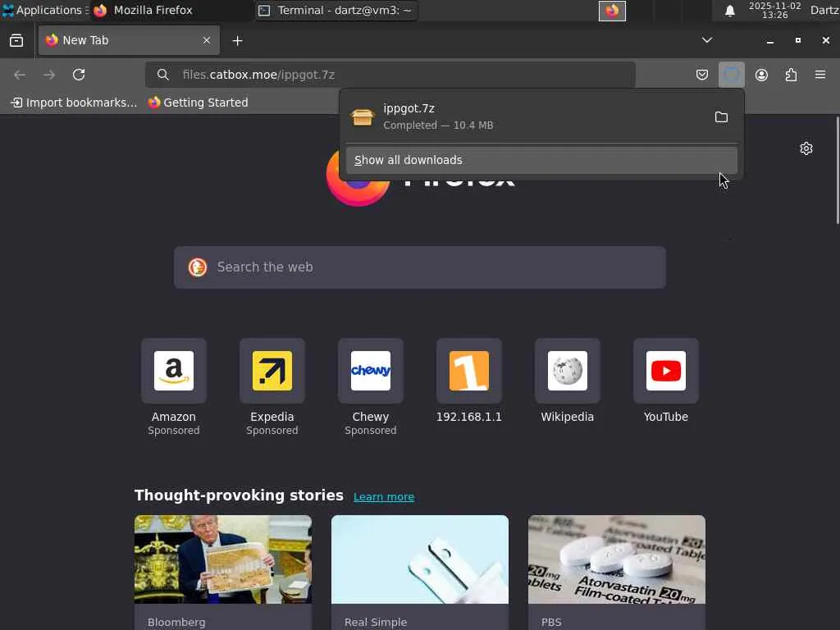Open the Firefox View icon
This screenshot has height=630, width=840.
16,41
